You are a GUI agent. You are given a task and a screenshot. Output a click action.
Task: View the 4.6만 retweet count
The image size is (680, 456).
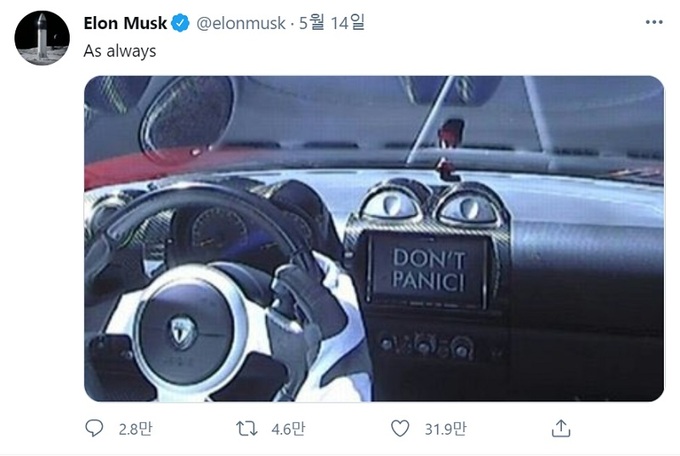[288, 429]
